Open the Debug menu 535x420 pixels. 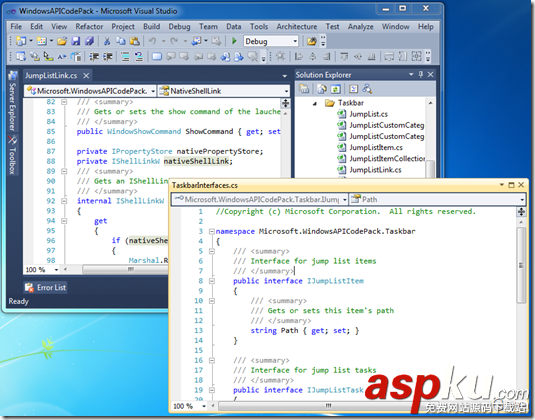pos(179,27)
